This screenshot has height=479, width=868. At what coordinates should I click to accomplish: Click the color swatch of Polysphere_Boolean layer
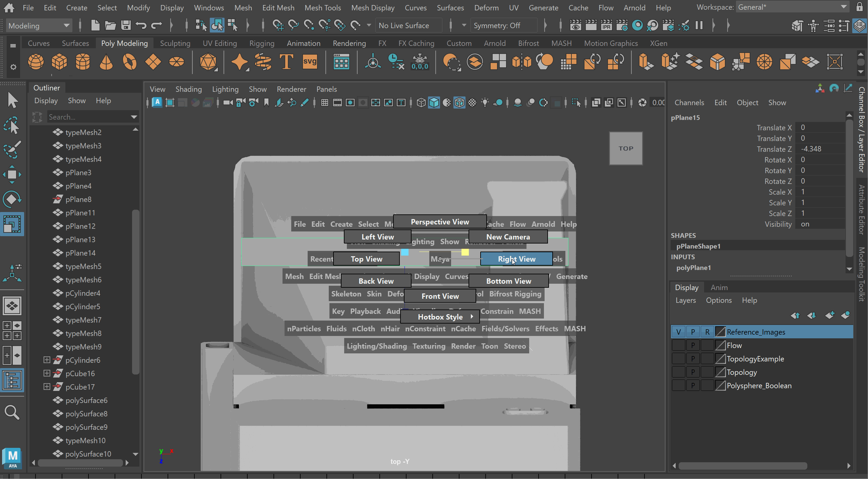click(x=720, y=386)
